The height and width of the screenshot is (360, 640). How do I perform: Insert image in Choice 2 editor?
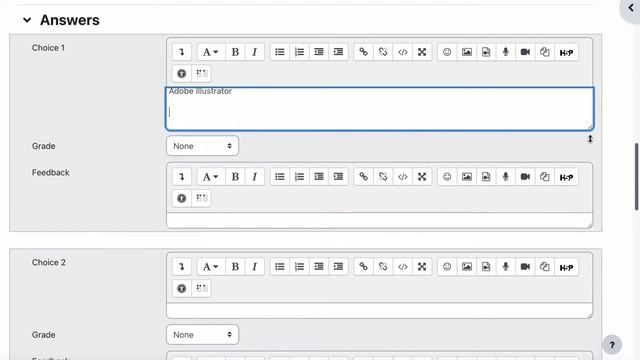467,267
